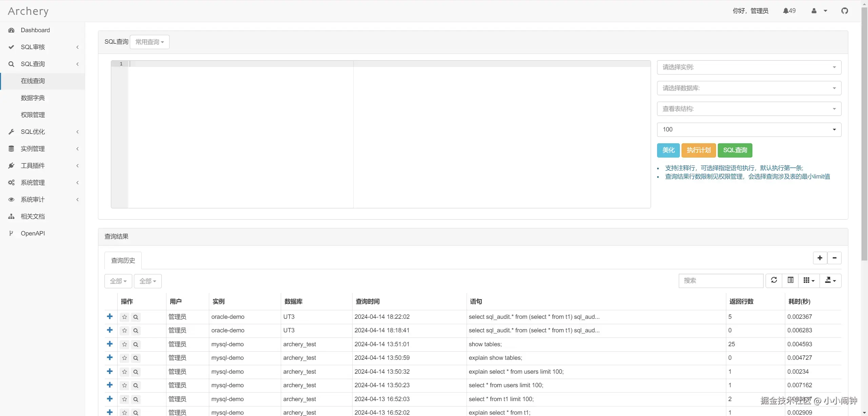The height and width of the screenshot is (416, 868).
Task: Click the export data icon
Action: (830, 280)
